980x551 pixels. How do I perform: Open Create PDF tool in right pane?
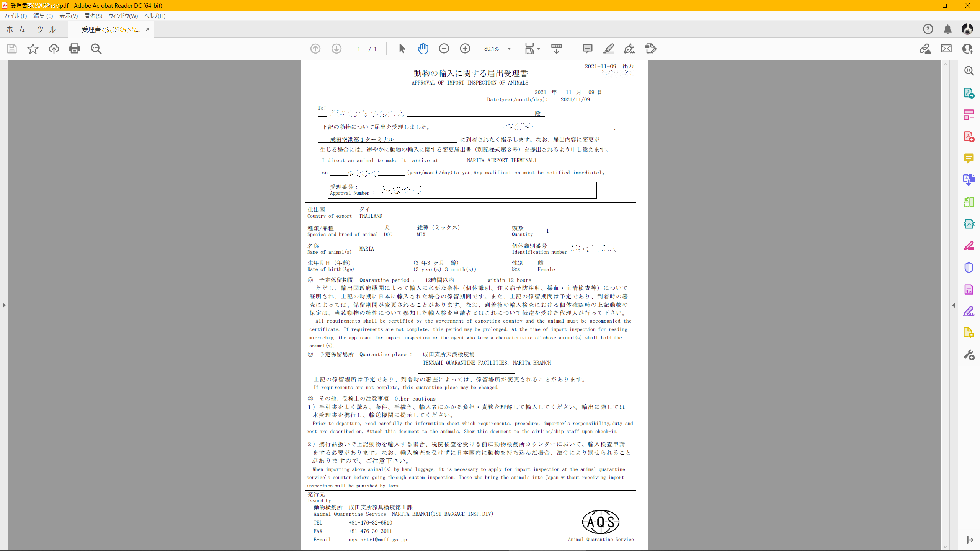click(969, 137)
